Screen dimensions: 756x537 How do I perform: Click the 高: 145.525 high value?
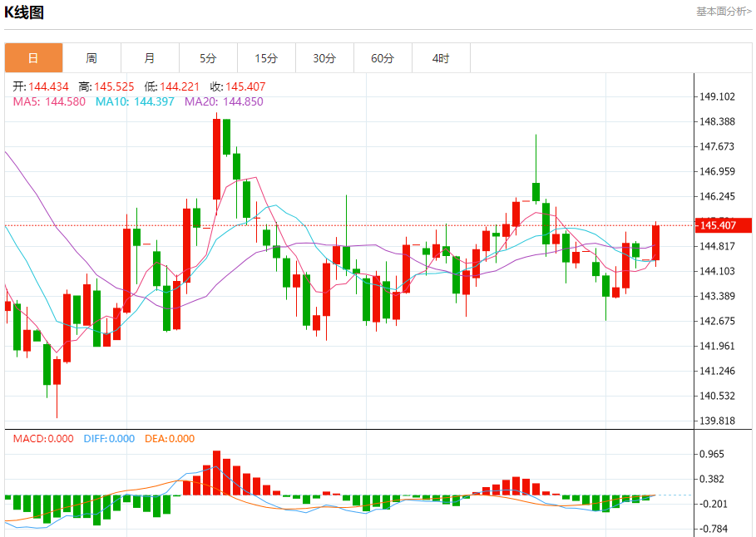point(106,86)
